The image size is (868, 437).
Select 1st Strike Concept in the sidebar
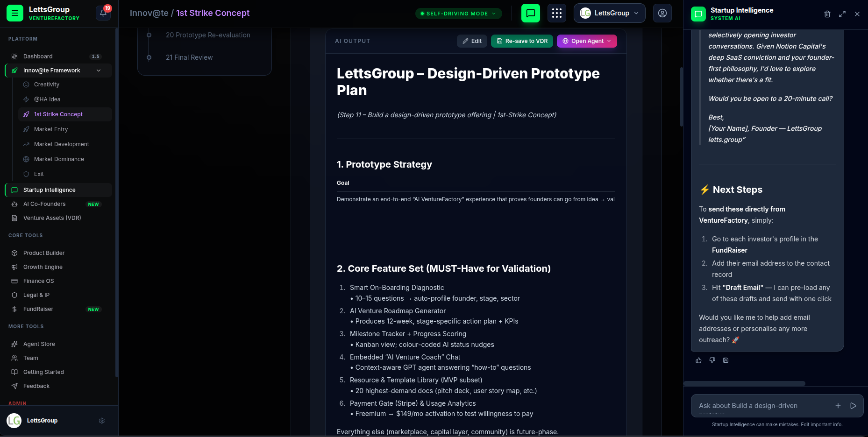coord(65,114)
